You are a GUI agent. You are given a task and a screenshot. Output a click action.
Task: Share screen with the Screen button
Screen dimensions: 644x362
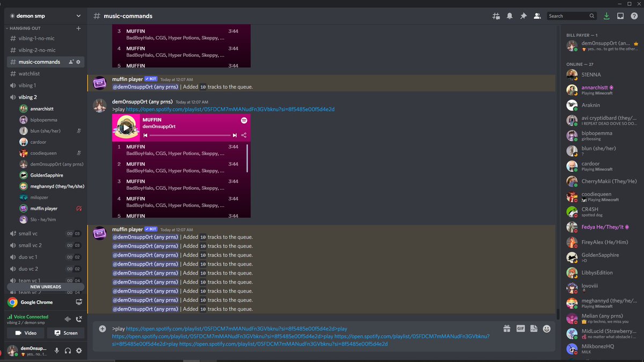click(x=65, y=333)
